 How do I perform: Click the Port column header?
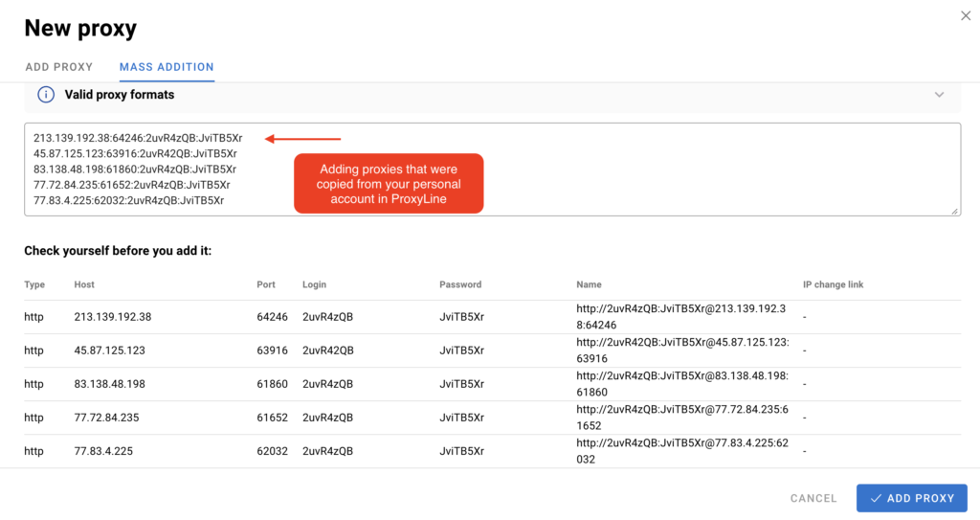(x=266, y=284)
